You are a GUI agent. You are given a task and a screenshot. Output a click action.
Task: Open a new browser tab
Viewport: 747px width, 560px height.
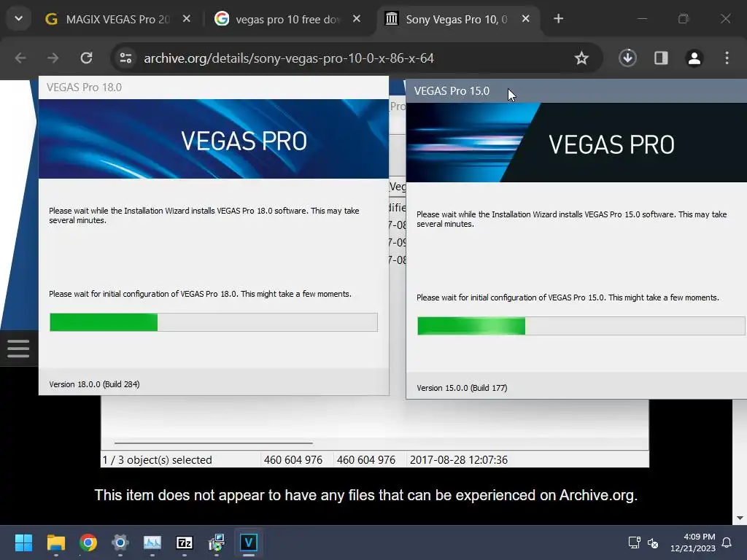pyautogui.click(x=558, y=19)
